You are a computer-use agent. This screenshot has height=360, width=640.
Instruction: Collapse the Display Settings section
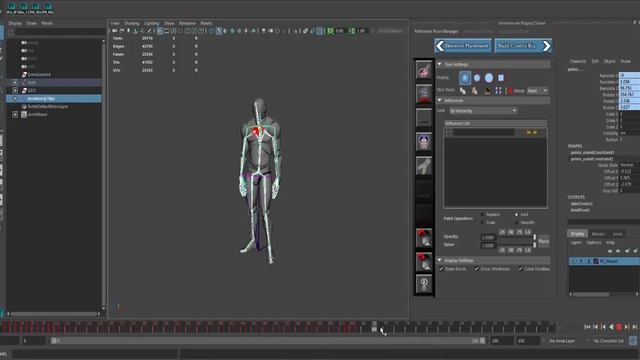click(x=440, y=260)
